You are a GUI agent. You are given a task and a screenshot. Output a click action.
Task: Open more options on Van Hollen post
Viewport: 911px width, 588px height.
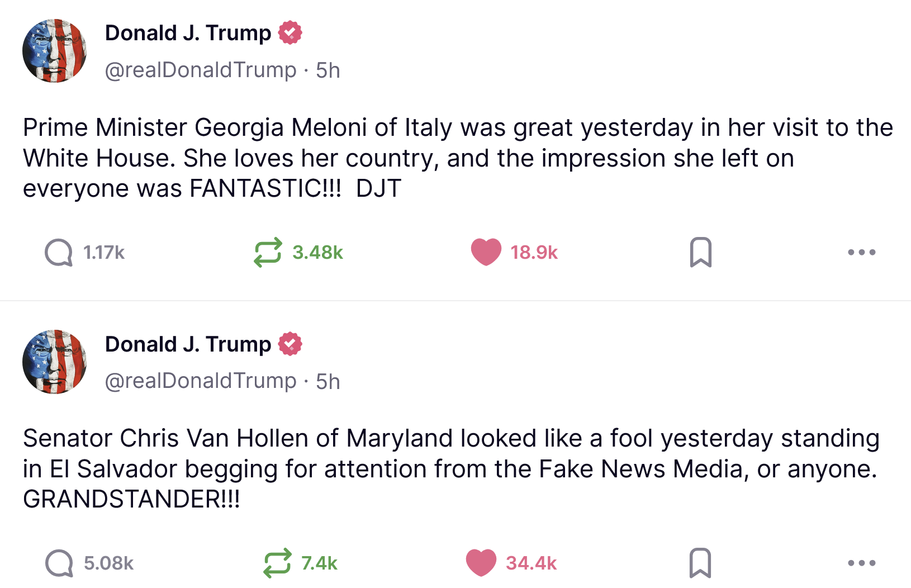tap(861, 563)
